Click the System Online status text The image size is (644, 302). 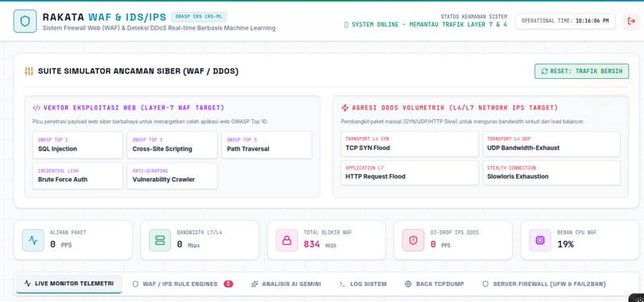coord(429,25)
